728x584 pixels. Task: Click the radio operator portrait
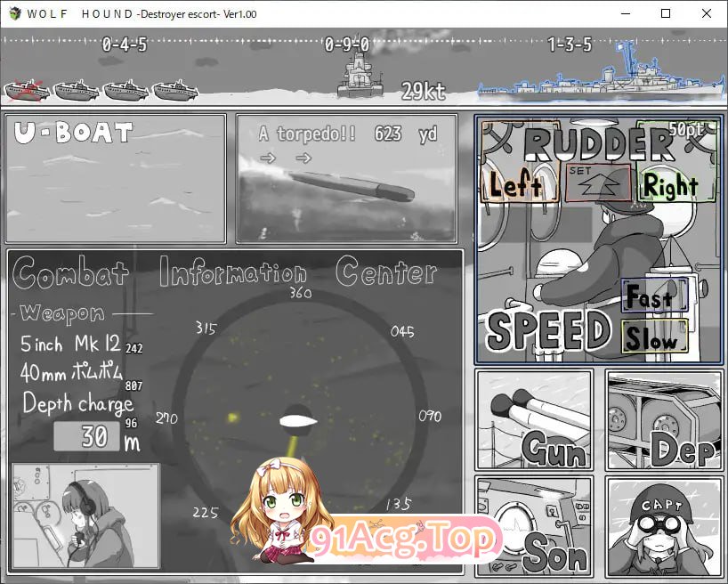(x=85, y=515)
